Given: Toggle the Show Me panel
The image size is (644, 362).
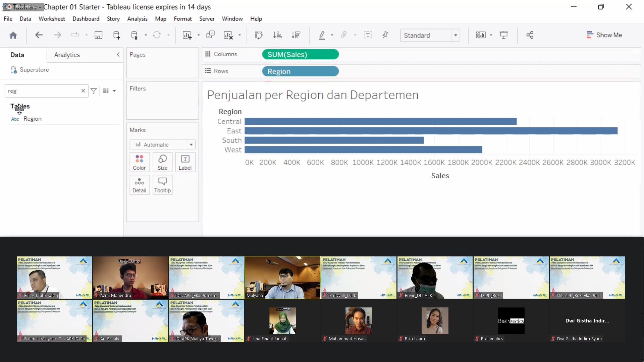Looking at the screenshot, I should [604, 35].
